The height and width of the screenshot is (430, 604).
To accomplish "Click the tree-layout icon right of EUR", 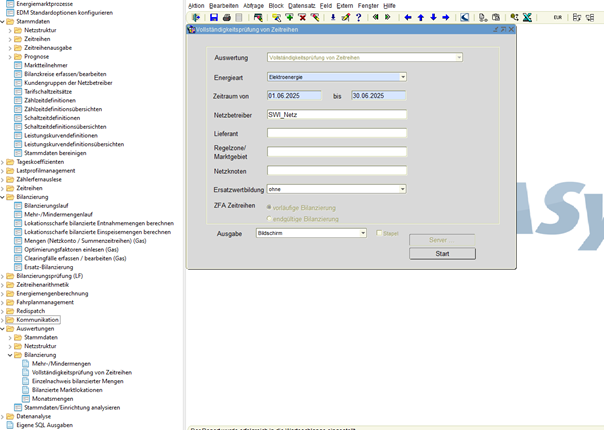I will point(577,17).
